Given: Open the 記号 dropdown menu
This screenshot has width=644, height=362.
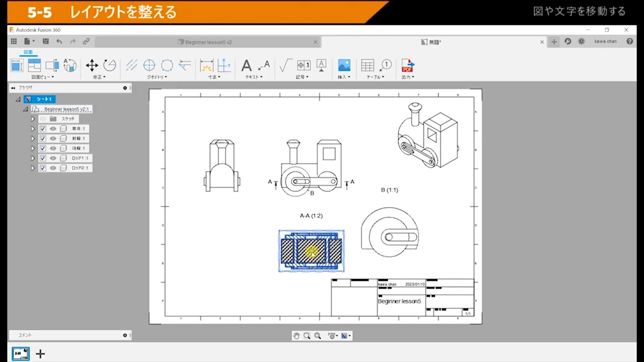Looking at the screenshot, I should (x=302, y=77).
